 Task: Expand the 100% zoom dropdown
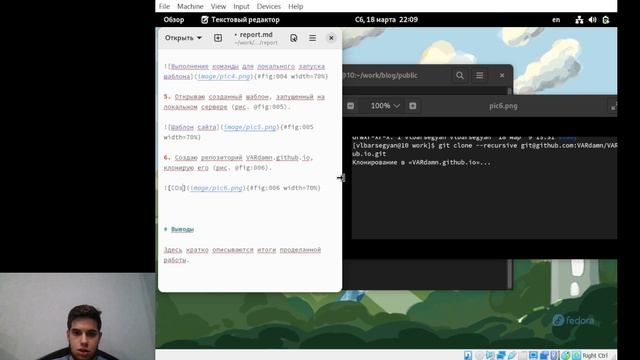[385, 106]
